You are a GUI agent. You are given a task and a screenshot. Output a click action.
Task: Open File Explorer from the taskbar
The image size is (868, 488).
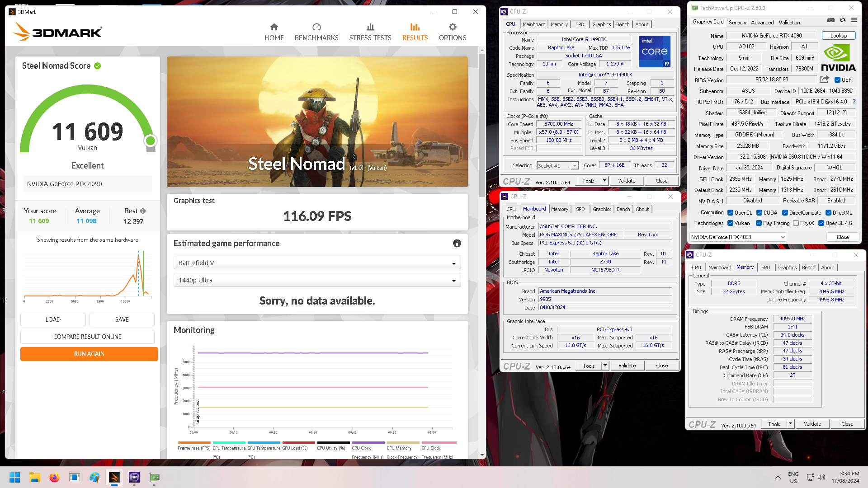coord(35,477)
